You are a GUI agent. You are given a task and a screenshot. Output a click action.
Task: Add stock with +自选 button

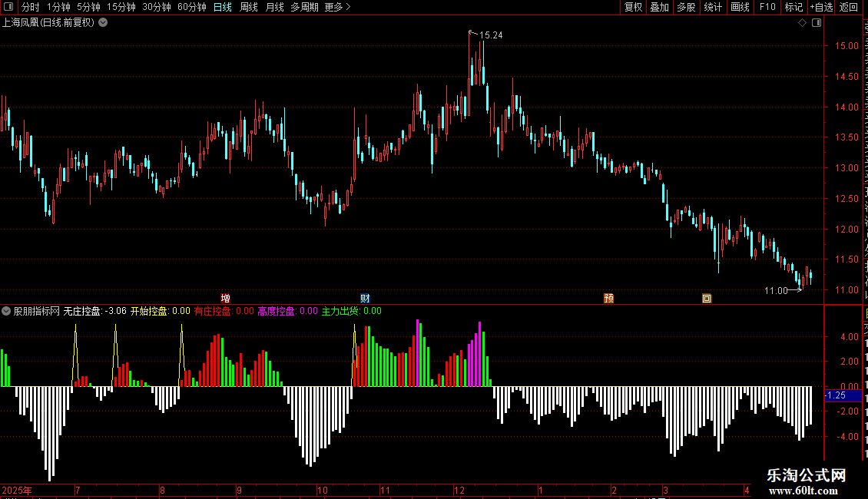coord(821,7)
